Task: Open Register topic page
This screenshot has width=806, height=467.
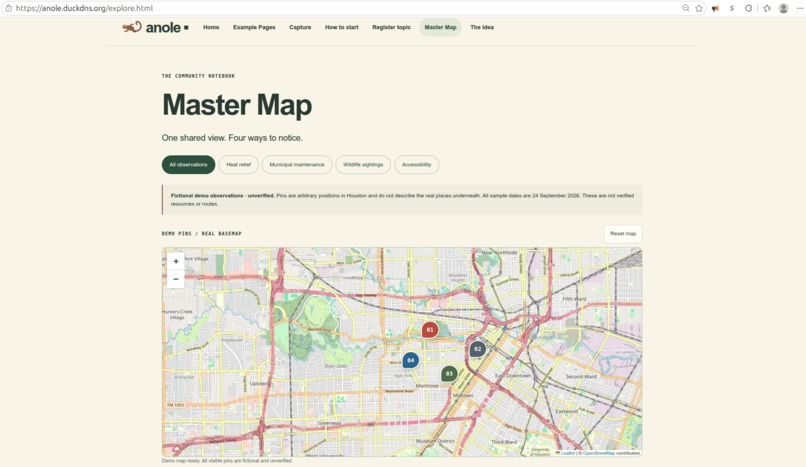Action: (x=391, y=27)
